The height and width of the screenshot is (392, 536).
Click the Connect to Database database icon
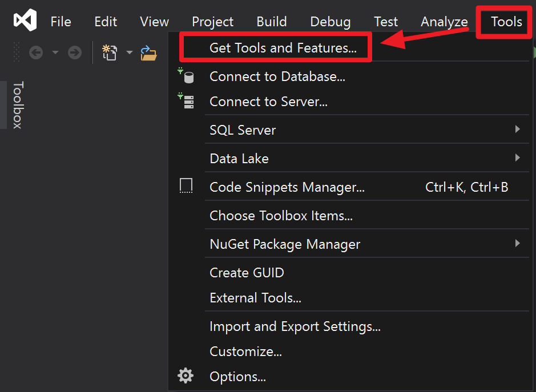[x=187, y=75]
